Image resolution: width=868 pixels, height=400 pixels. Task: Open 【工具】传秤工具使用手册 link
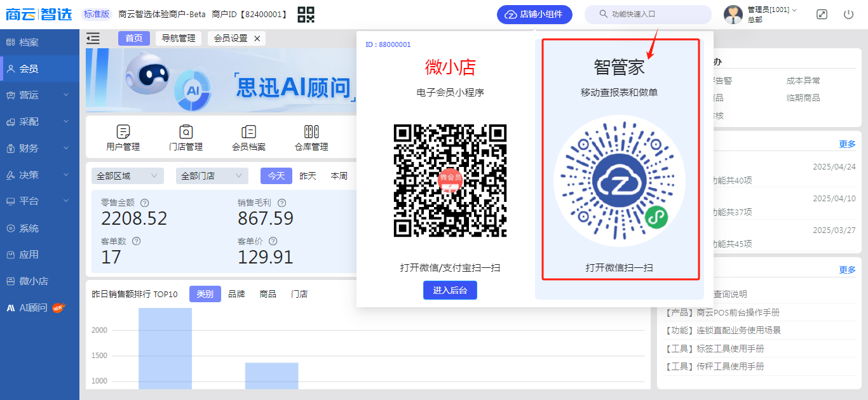tap(714, 366)
